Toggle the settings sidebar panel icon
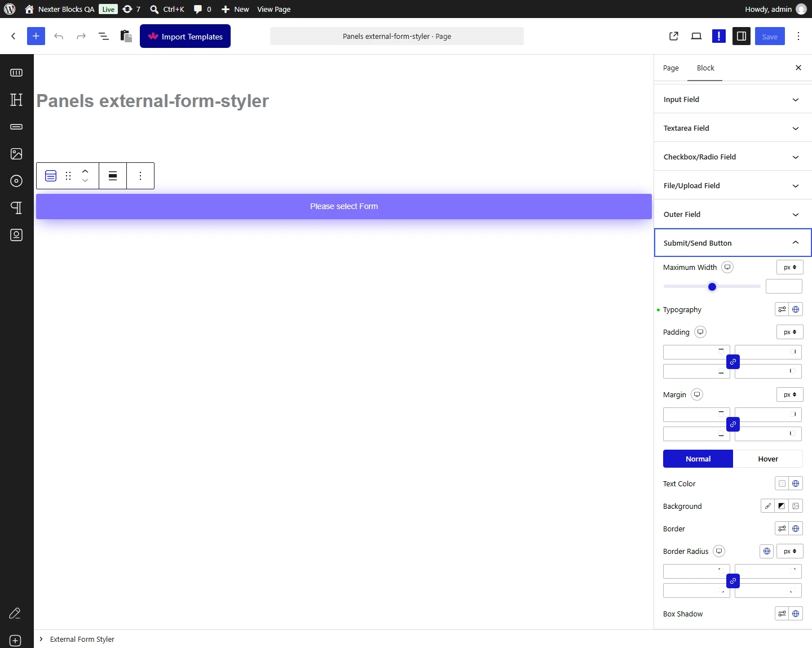This screenshot has width=812, height=648. (x=742, y=36)
